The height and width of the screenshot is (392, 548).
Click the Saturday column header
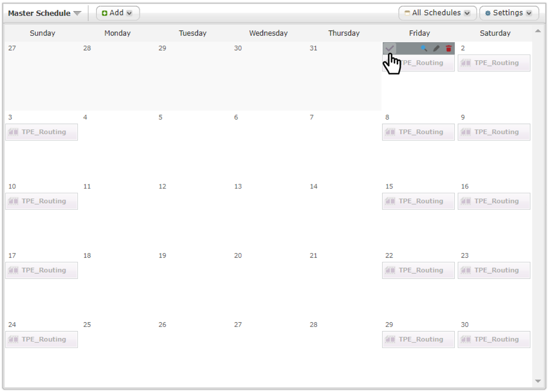coord(495,33)
